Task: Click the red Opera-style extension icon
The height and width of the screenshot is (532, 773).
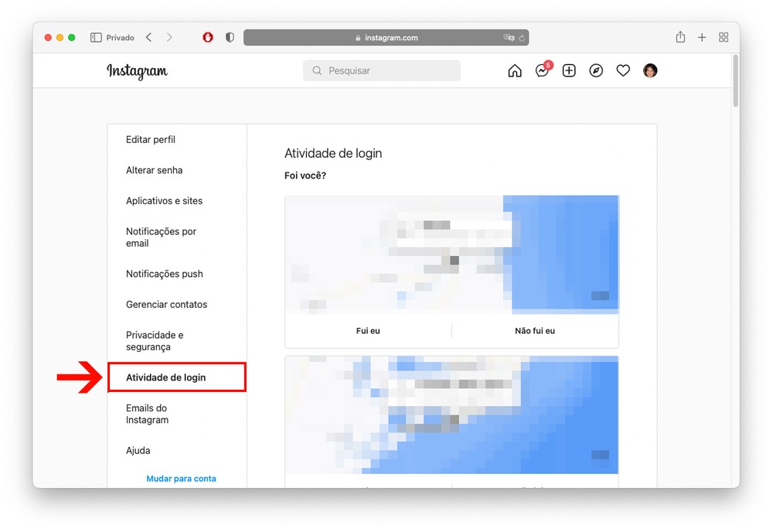Action: [208, 37]
